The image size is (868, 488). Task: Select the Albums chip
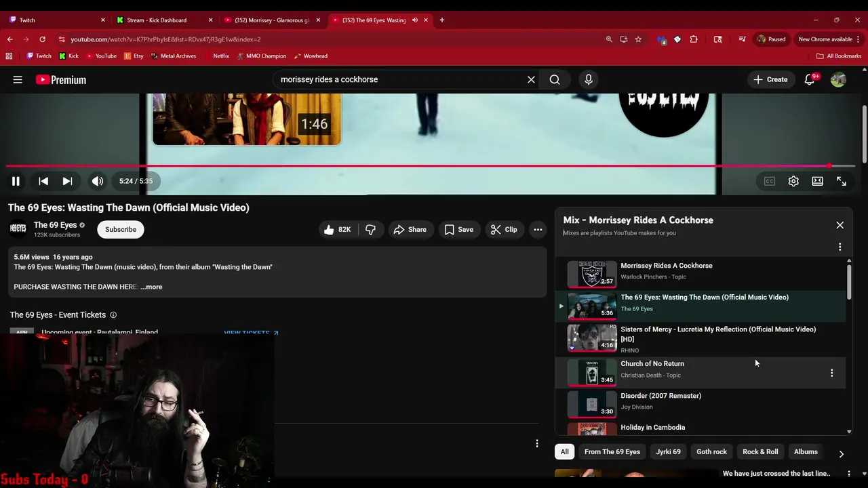[806, 452]
